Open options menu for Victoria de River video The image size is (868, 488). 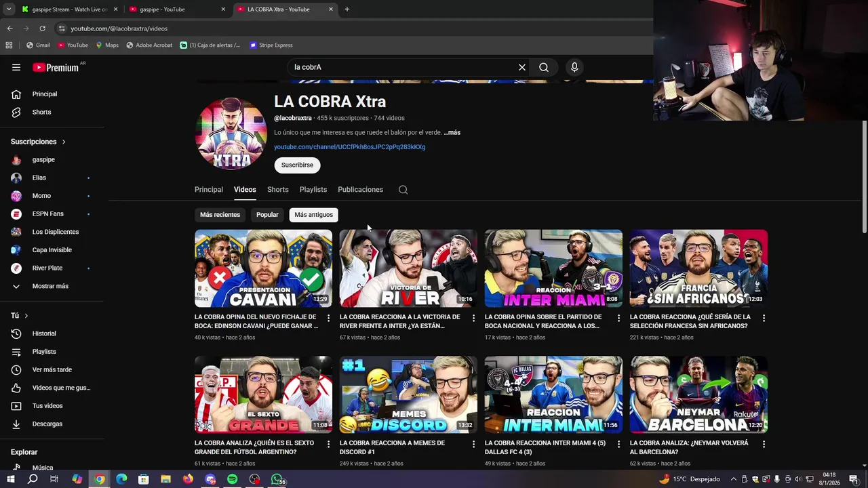click(474, 318)
